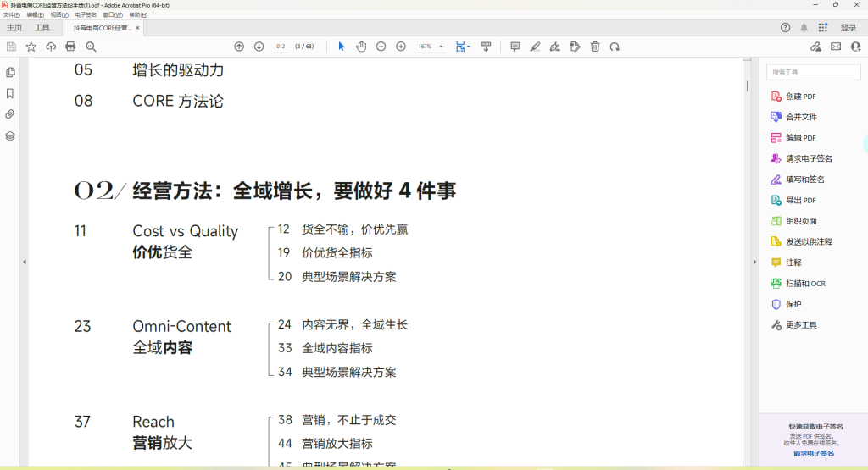The image size is (868, 470).
Task: Open the 编辑 menu
Action: [x=35, y=15]
